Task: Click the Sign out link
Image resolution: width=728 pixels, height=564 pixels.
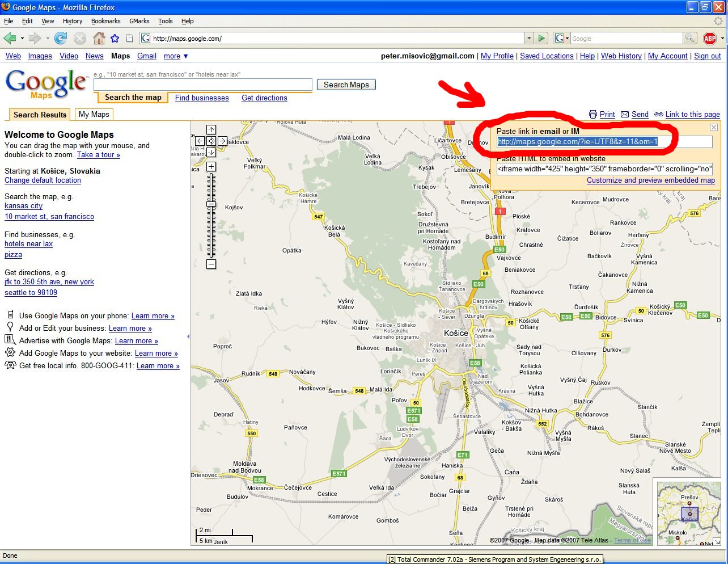Action: (x=708, y=56)
